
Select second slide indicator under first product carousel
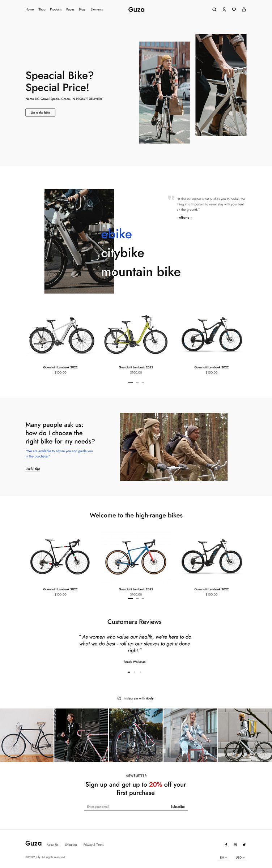(x=137, y=382)
